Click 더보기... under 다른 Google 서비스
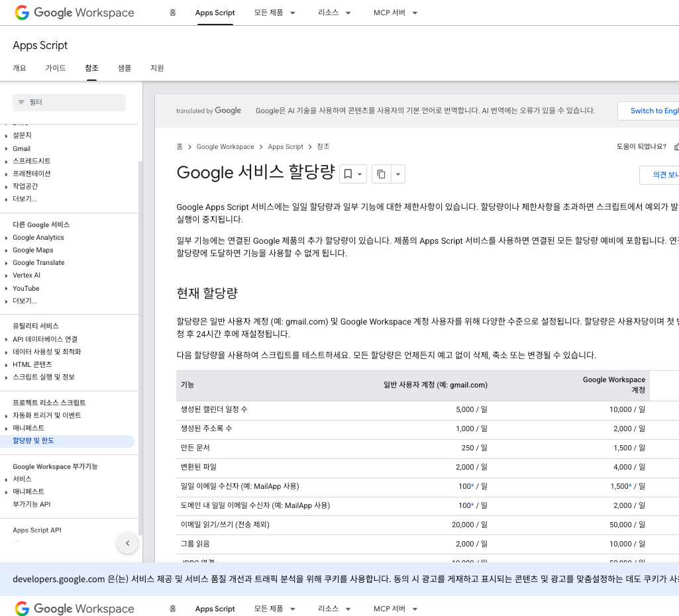 [x=25, y=301]
